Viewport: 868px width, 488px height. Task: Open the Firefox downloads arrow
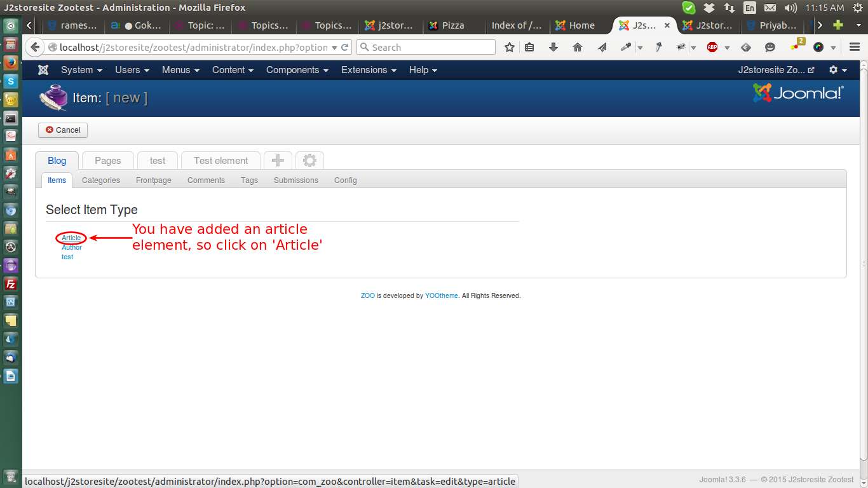[553, 47]
